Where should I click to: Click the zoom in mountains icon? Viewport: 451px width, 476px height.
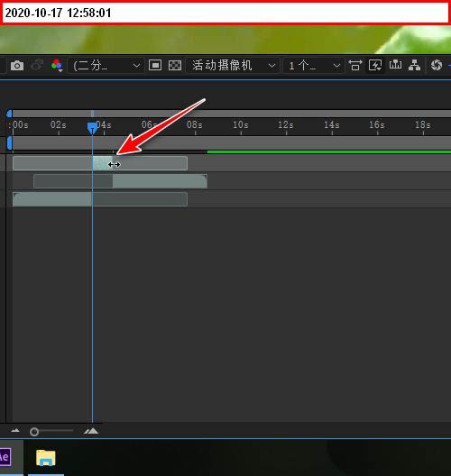tap(91, 431)
